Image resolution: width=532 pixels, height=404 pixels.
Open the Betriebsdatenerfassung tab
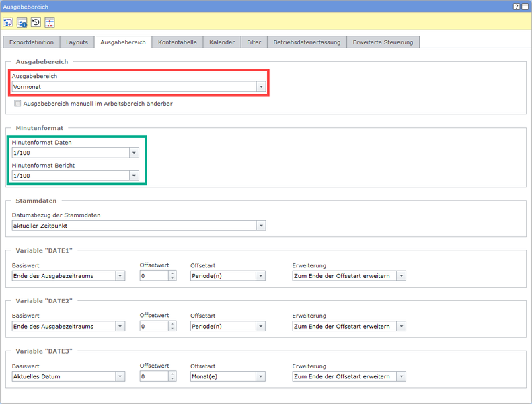pos(307,42)
